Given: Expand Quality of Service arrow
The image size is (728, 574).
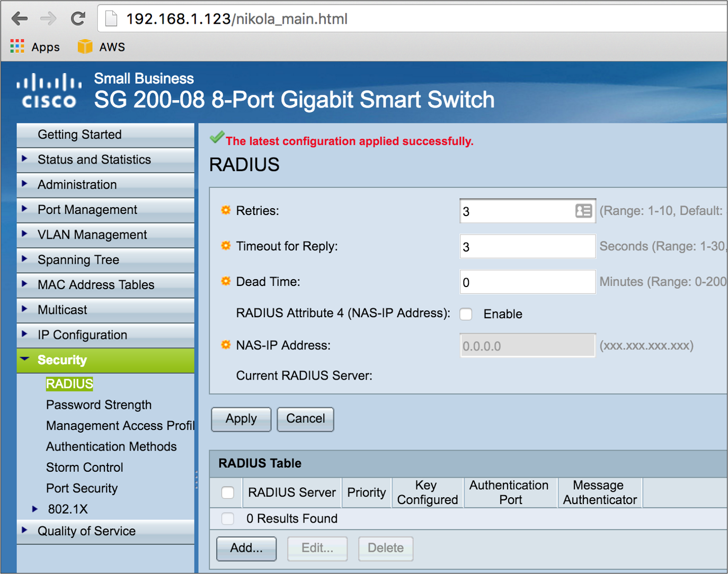Looking at the screenshot, I should click(x=24, y=530).
